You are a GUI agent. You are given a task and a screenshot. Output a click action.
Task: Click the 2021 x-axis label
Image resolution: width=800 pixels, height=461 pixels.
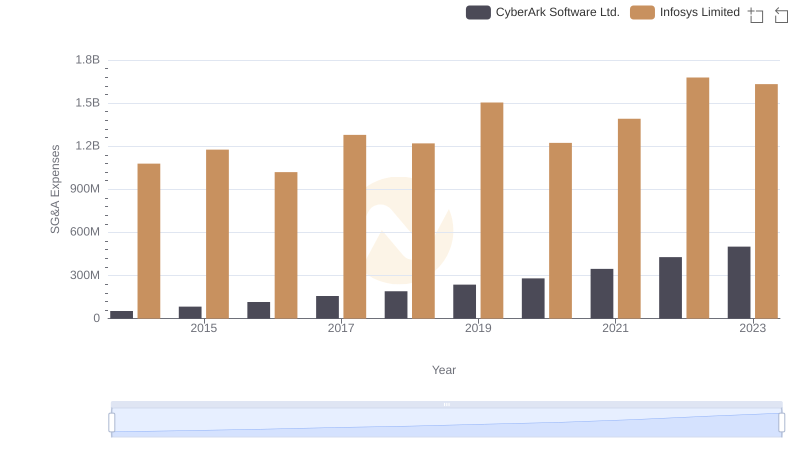(615, 328)
